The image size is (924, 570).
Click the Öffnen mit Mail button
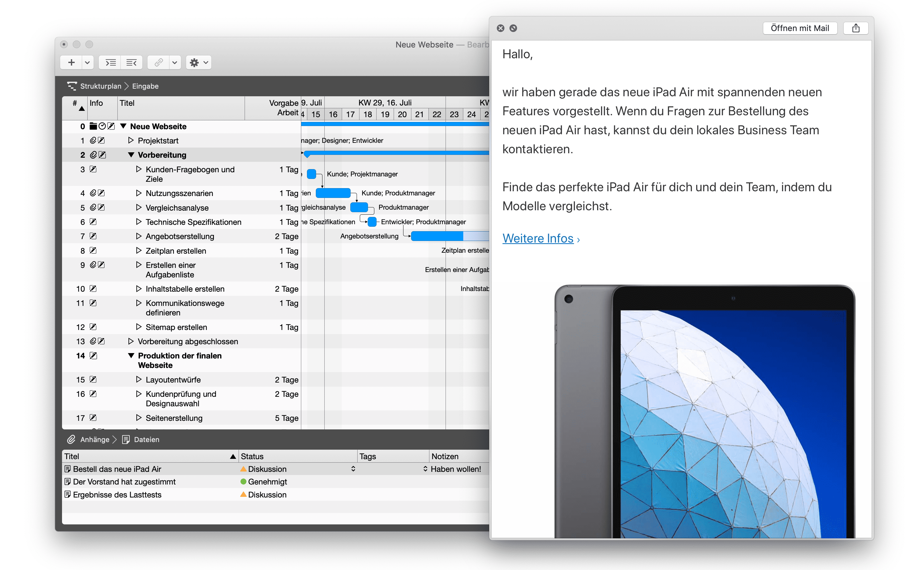(x=799, y=28)
